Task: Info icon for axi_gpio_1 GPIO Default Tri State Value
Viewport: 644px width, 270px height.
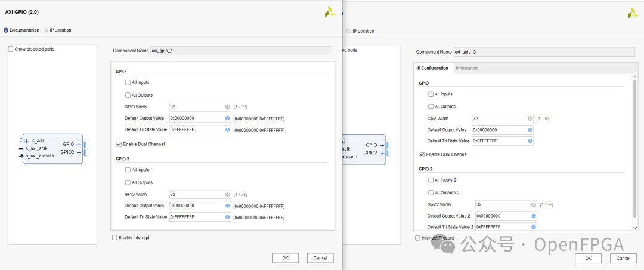Action: [227, 130]
